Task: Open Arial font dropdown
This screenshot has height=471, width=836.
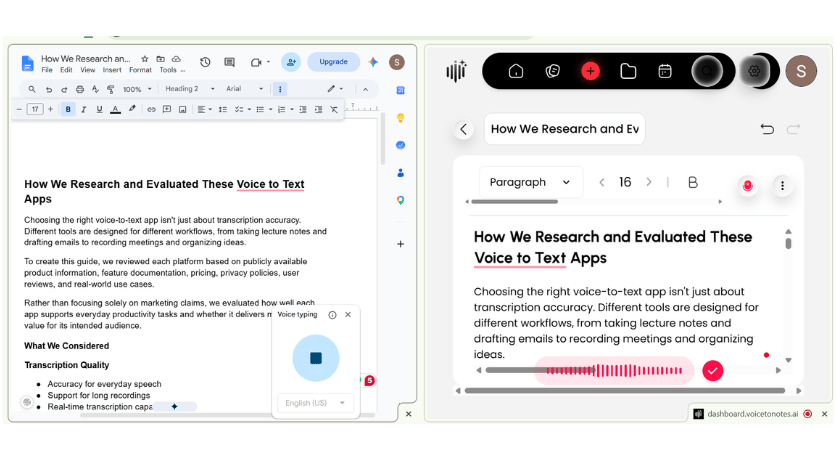Action: (x=245, y=89)
